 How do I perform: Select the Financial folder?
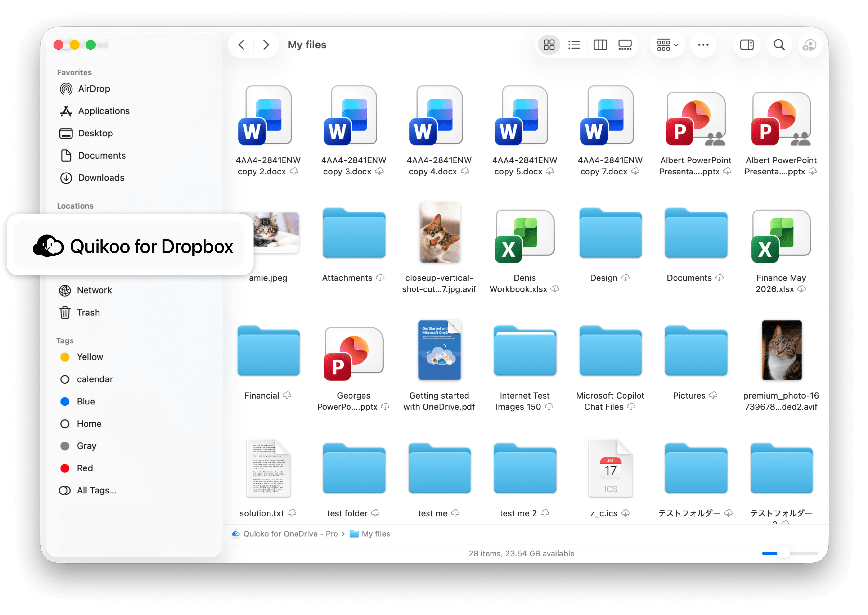click(x=268, y=351)
